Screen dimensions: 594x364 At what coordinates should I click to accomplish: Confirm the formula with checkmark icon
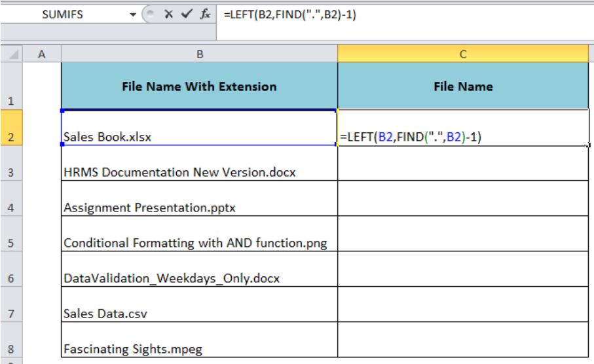(187, 14)
